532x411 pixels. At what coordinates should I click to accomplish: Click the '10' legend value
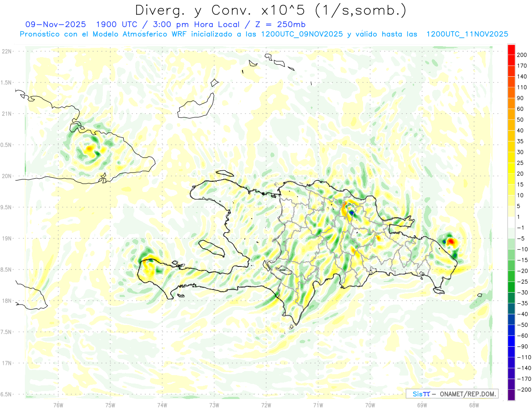coord(520,195)
